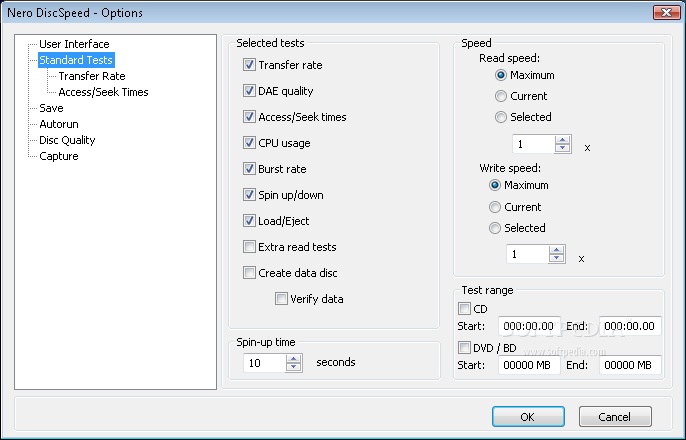Open Transfer Rate sub-item in tree
Viewport: 686px width, 440px height.
[x=92, y=76]
